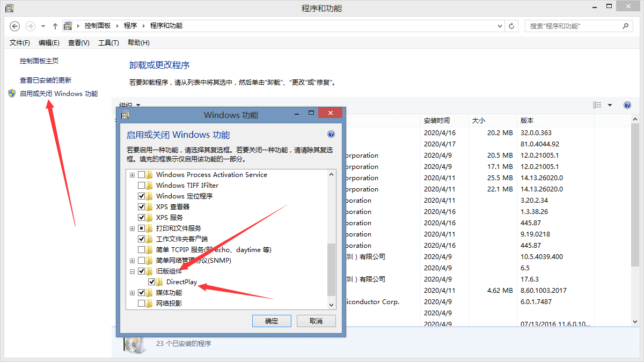Click the blue help icon beside view options
Screen dimensions: 644x362
(x=627, y=105)
